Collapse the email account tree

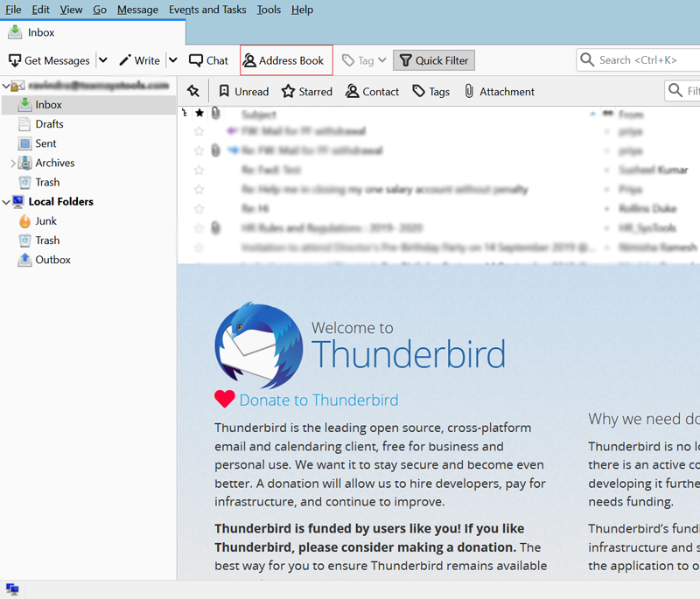tap(6, 86)
